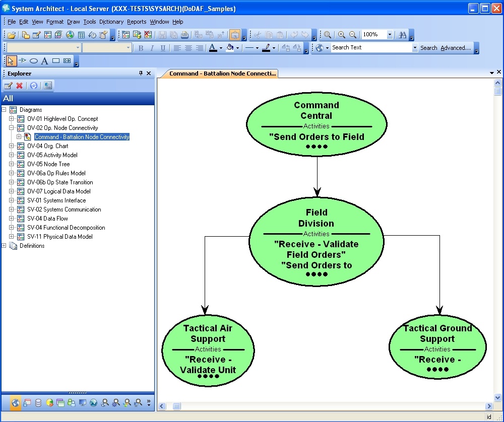Click the pie chart icon in bottom bar

[49, 403]
